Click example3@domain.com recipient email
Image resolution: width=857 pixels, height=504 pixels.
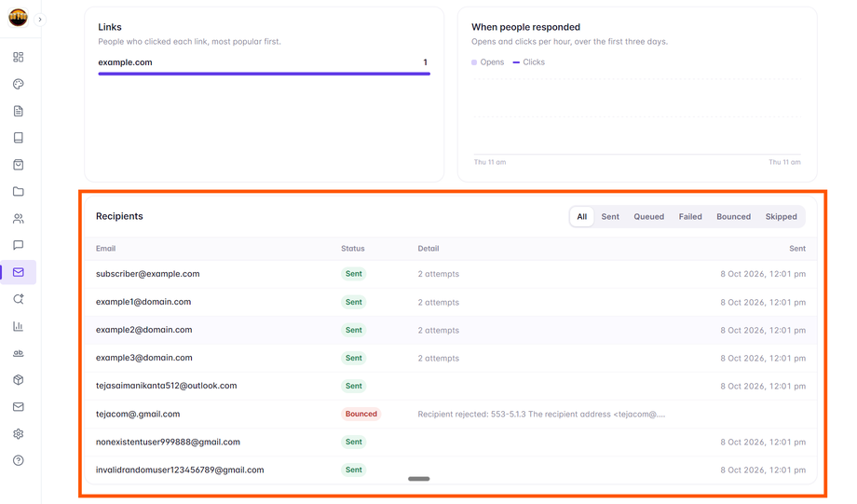pos(143,358)
